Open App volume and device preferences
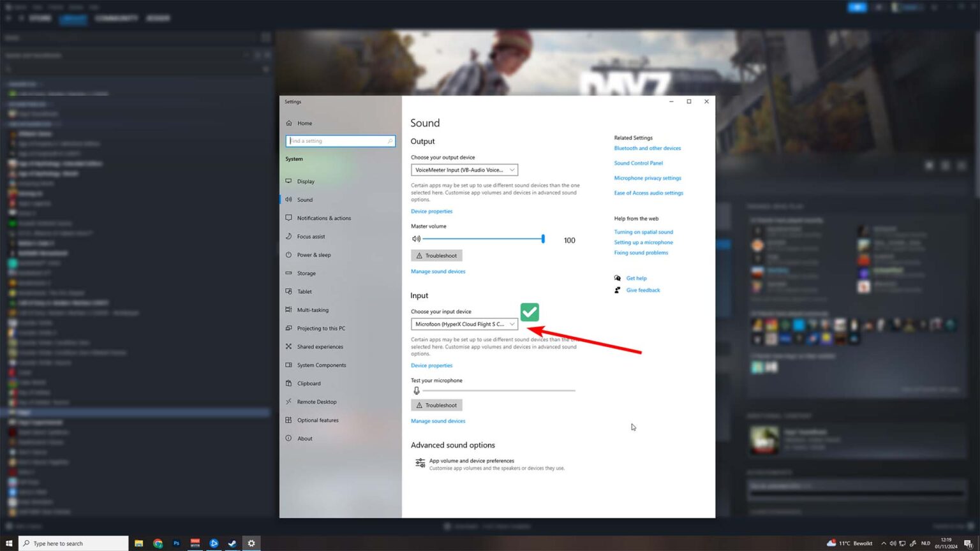980x551 pixels. coord(471,460)
